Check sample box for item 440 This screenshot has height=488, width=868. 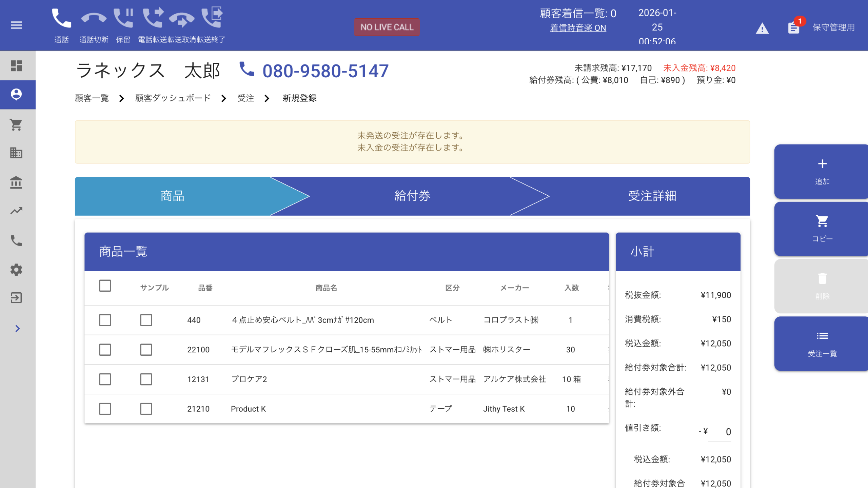[146, 320]
